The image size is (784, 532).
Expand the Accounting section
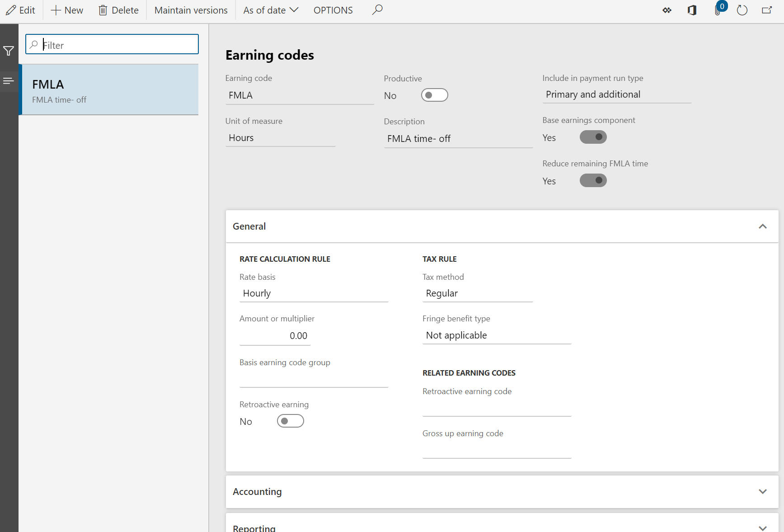(762, 492)
